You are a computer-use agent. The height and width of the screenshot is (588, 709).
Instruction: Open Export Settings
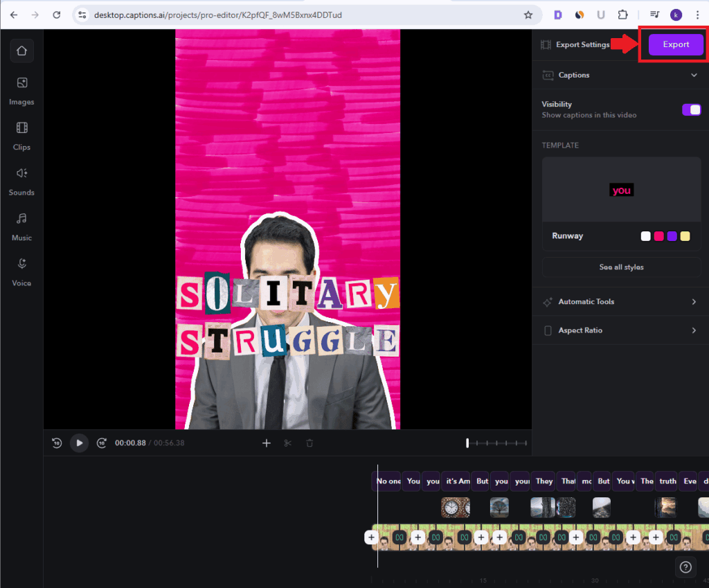[575, 44]
